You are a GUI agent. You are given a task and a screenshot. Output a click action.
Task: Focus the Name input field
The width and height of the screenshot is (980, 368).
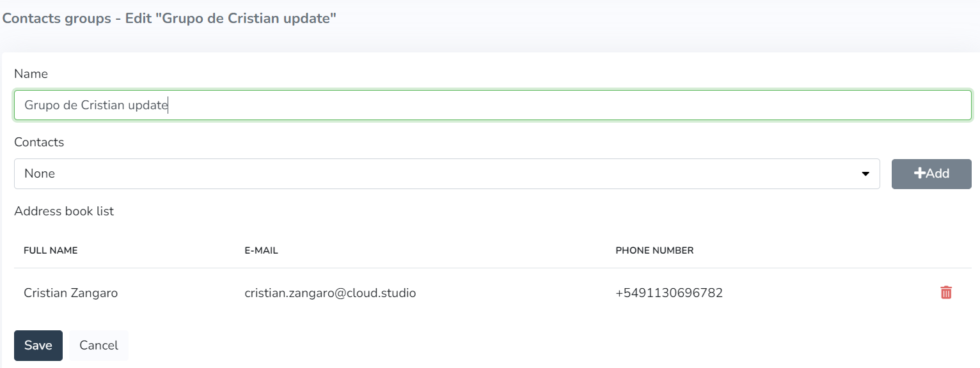[493, 105]
